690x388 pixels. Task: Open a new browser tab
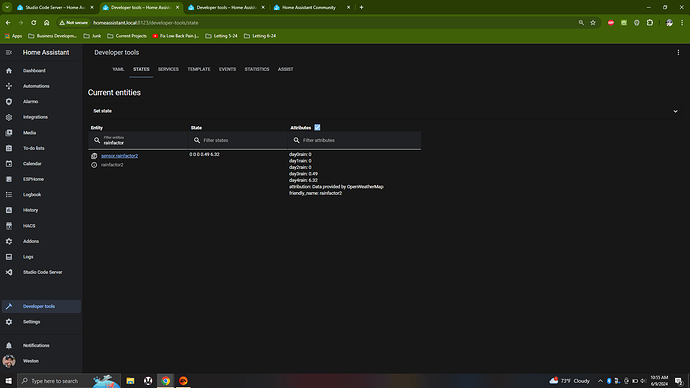[361, 7]
